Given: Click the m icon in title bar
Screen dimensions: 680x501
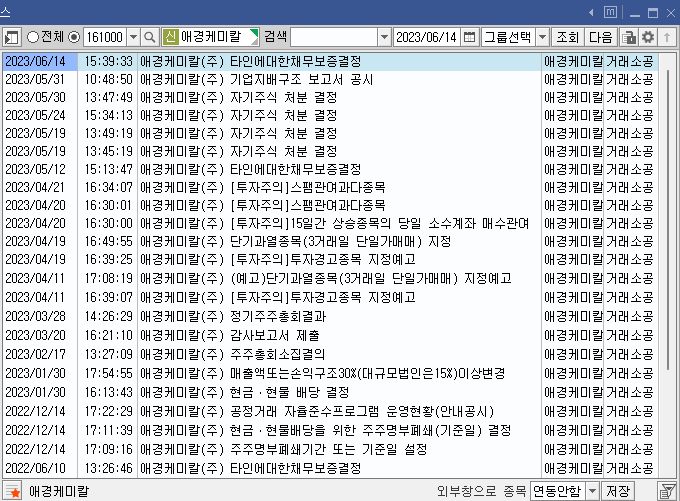Looking at the screenshot, I should (x=610, y=12).
